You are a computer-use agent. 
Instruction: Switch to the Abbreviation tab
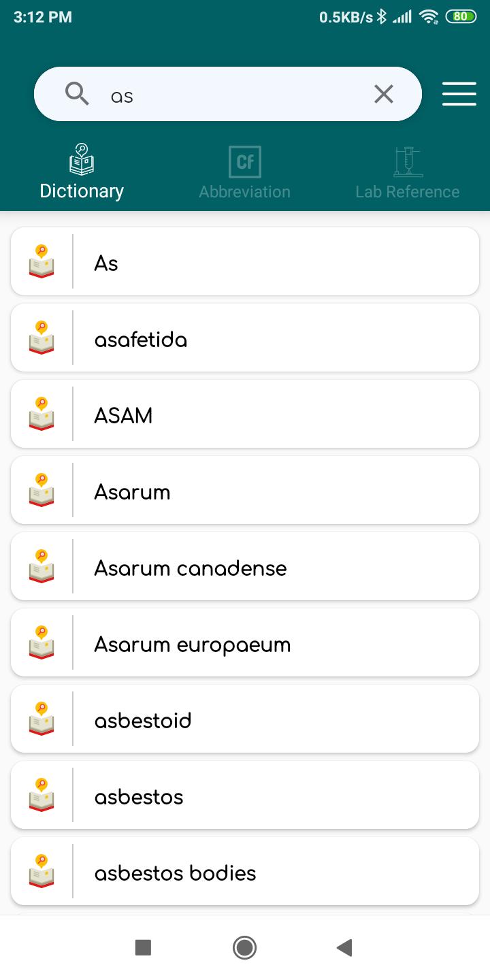click(x=244, y=173)
